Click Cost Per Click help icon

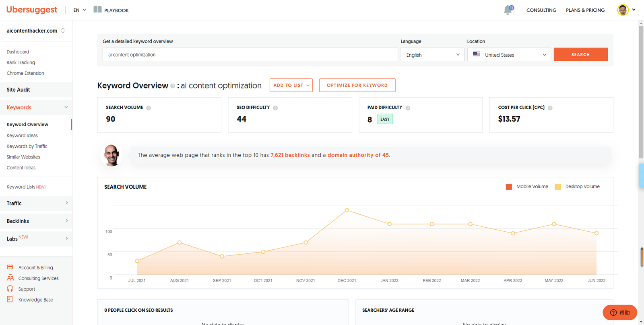pyautogui.click(x=550, y=108)
